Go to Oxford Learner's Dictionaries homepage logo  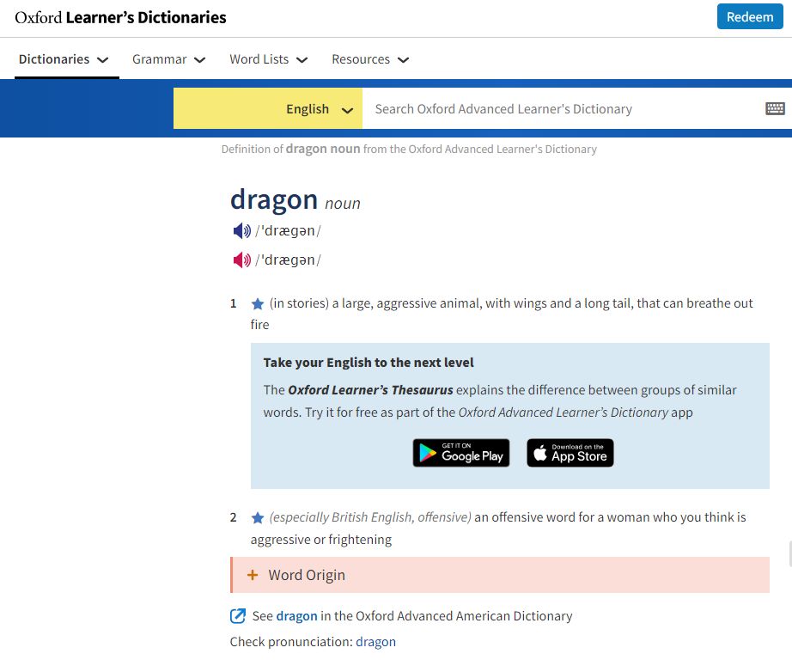[121, 17]
